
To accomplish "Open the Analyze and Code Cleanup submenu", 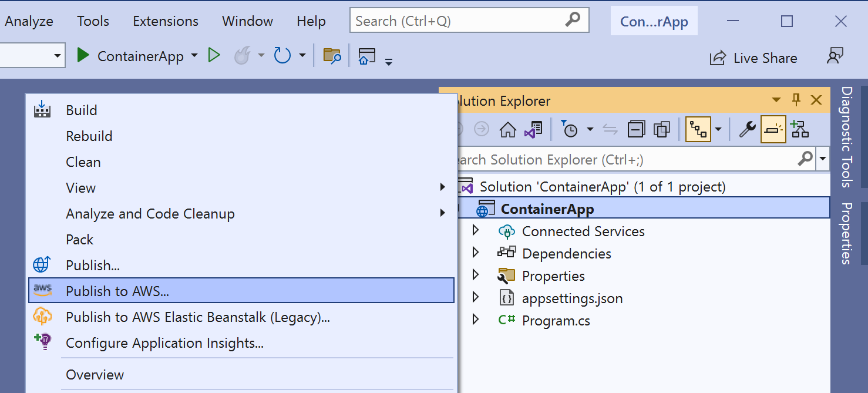I will (x=241, y=213).
